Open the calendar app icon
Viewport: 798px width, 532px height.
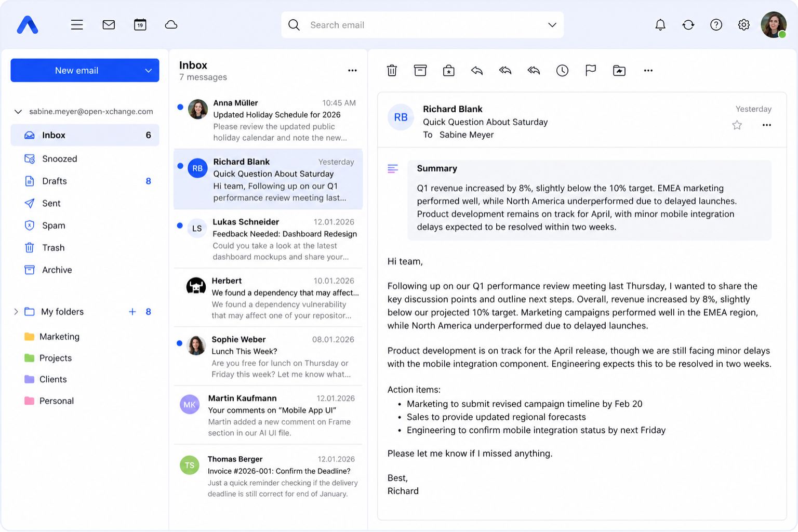pos(140,25)
